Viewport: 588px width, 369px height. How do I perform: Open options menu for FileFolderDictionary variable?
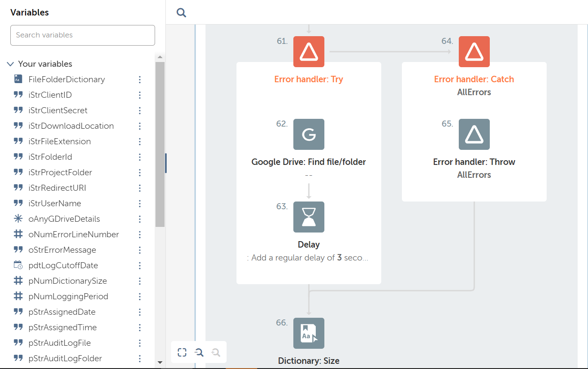(140, 80)
